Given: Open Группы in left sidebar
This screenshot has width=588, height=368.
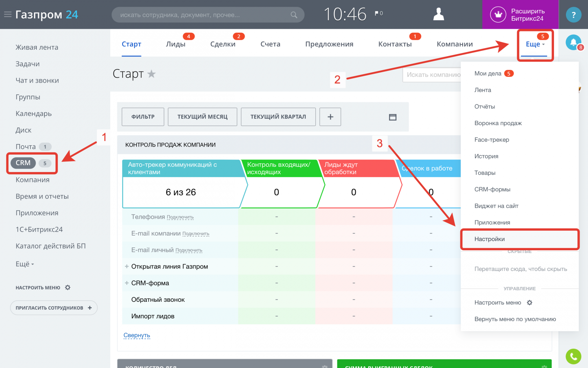Looking at the screenshot, I should pos(28,97).
